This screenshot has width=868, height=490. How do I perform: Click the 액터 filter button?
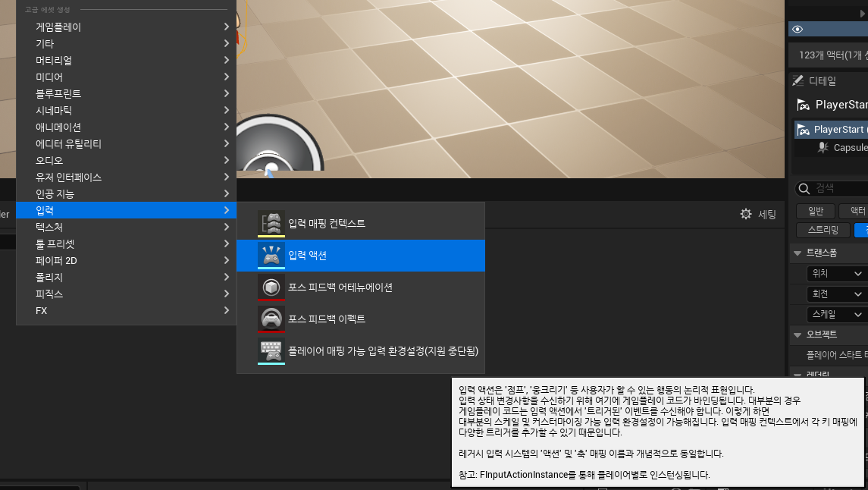(x=854, y=211)
